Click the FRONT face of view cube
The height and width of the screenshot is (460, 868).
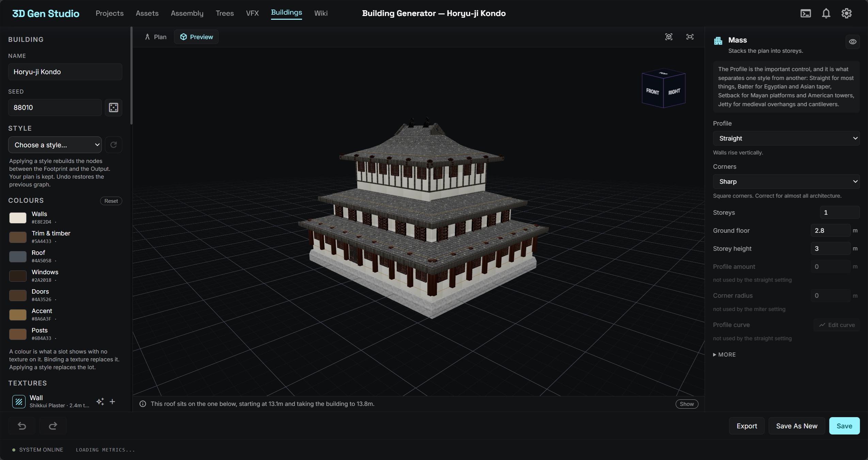(x=652, y=92)
